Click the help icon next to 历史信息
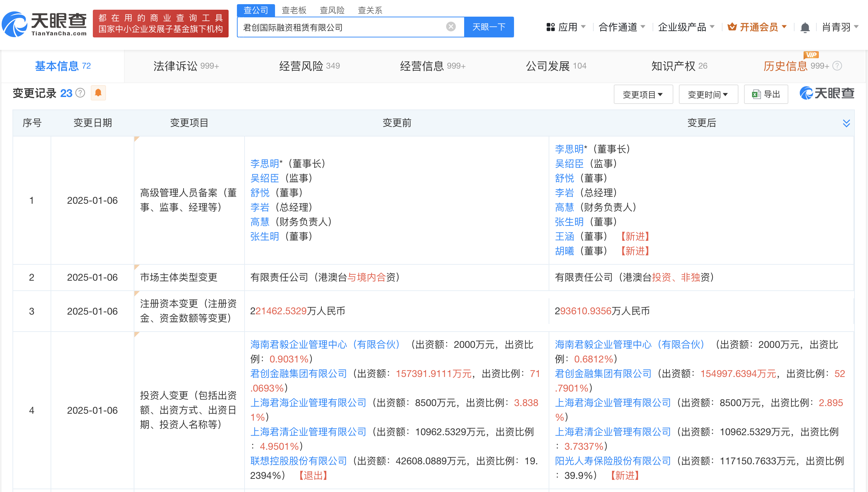Image resolution: width=868 pixels, height=492 pixels. (x=837, y=66)
